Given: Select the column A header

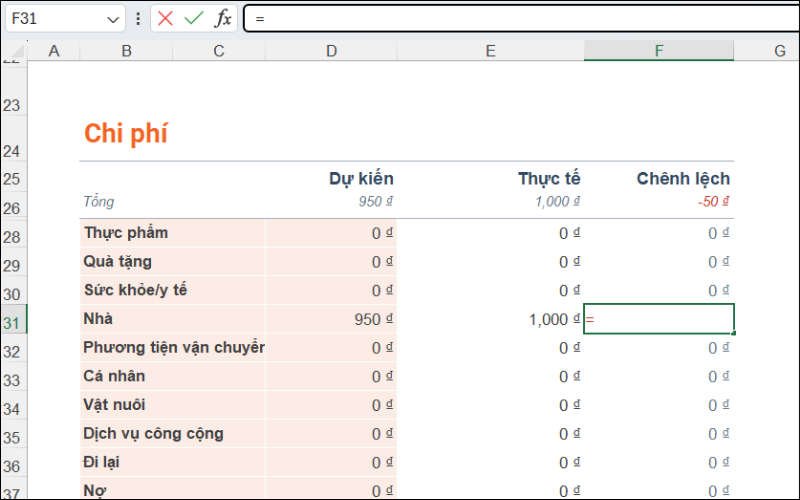Looking at the screenshot, I should [53, 50].
